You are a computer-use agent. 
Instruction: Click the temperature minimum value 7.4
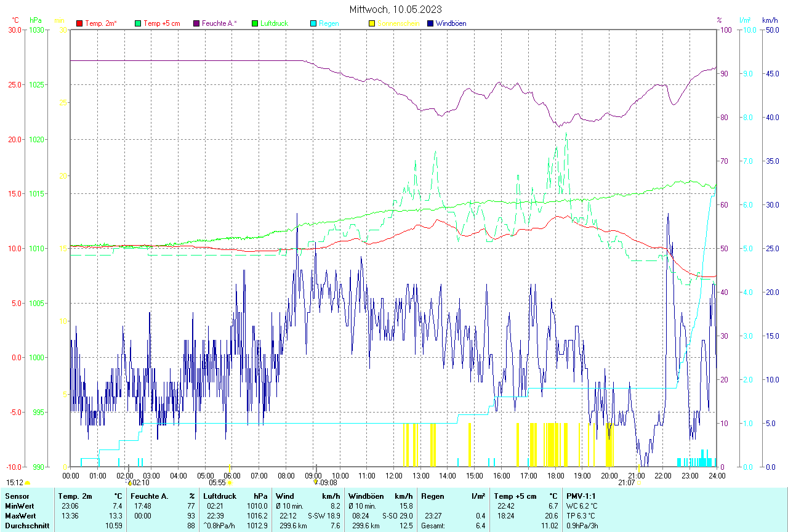pyautogui.click(x=119, y=506)
